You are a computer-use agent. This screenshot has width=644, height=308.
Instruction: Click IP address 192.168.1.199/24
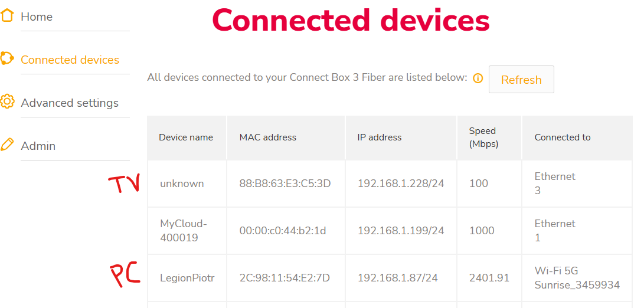tap(401, 231)
